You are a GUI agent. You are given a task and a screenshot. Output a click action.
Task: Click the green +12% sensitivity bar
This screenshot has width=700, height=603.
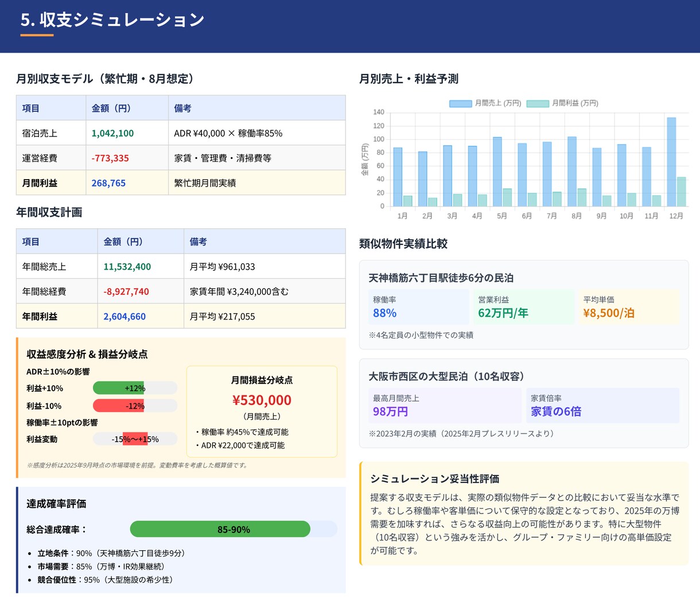point(119,388)
